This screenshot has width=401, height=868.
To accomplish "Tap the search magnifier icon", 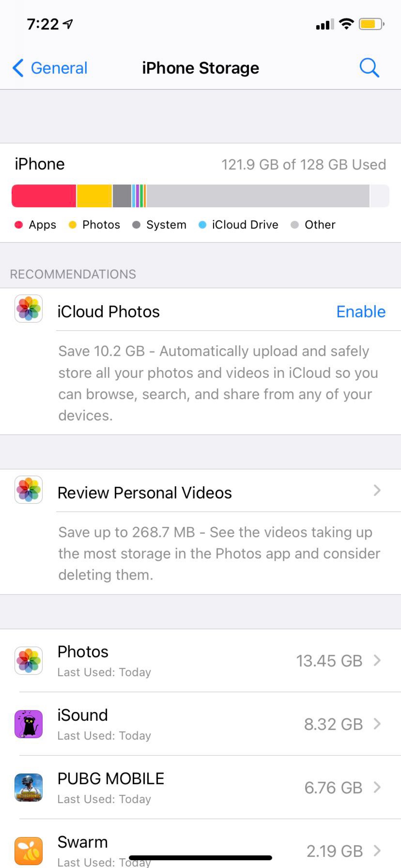I will [x=369, y=68].
